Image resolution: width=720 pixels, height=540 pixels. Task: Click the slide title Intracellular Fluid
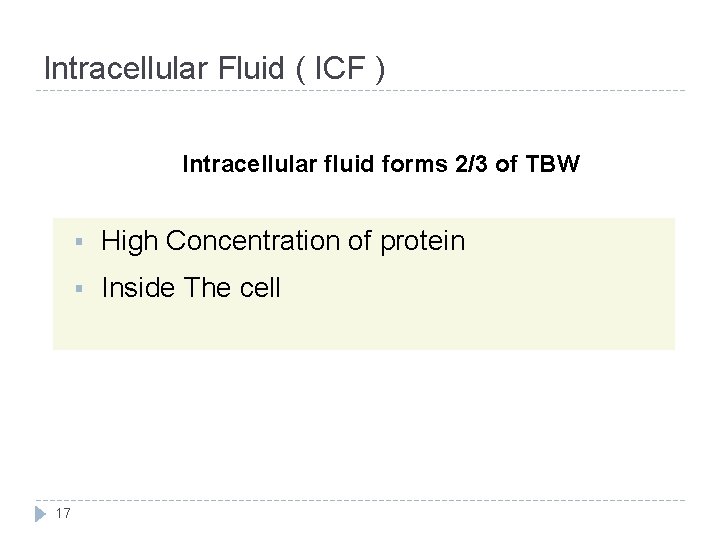pyautogui.click(x=213, y=68)
